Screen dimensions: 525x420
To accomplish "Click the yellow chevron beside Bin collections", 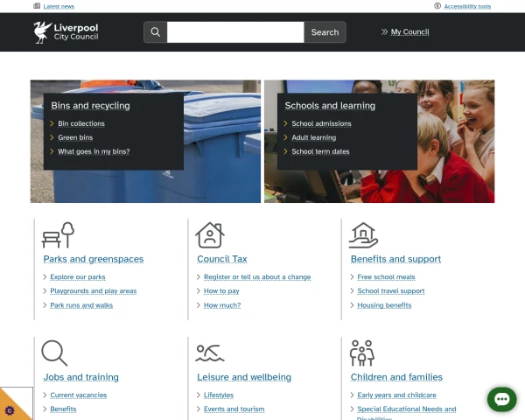I will [x=52, y=123].
